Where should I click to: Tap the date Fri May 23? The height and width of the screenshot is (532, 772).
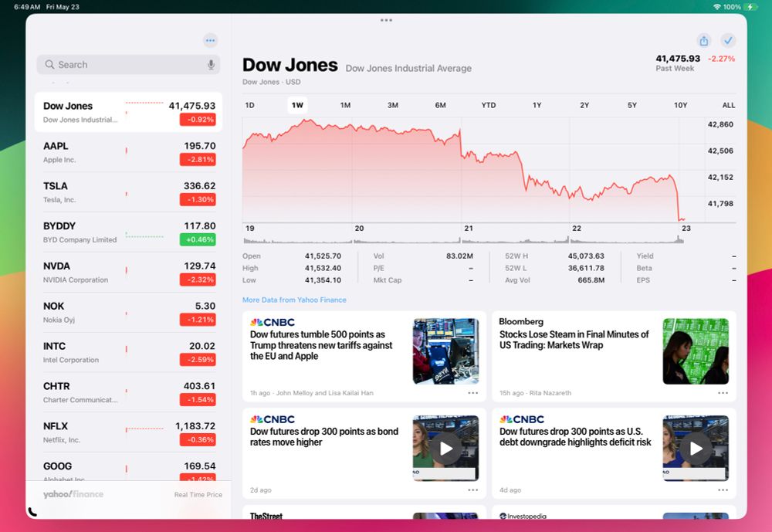63,7
